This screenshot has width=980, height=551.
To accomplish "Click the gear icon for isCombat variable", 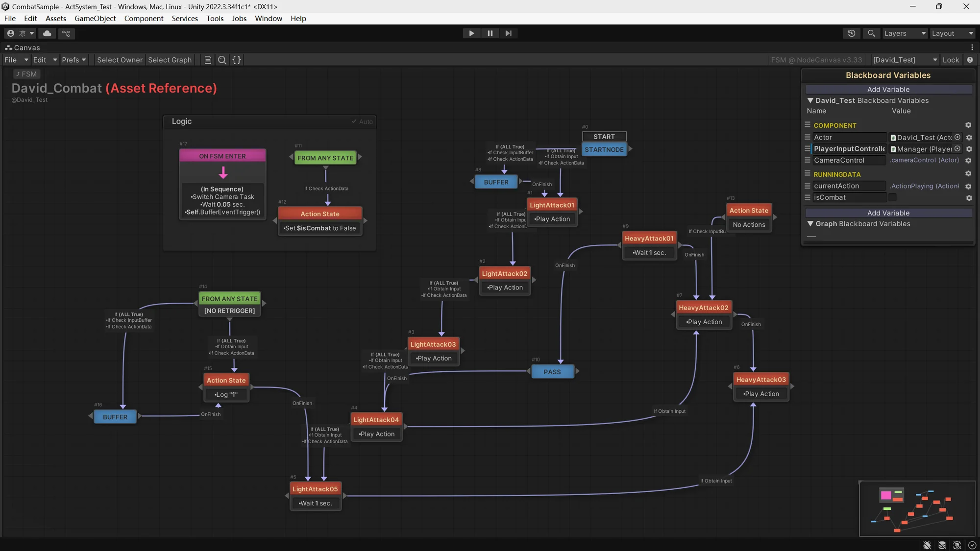I will pyautogui.click(x=969, y=198).
